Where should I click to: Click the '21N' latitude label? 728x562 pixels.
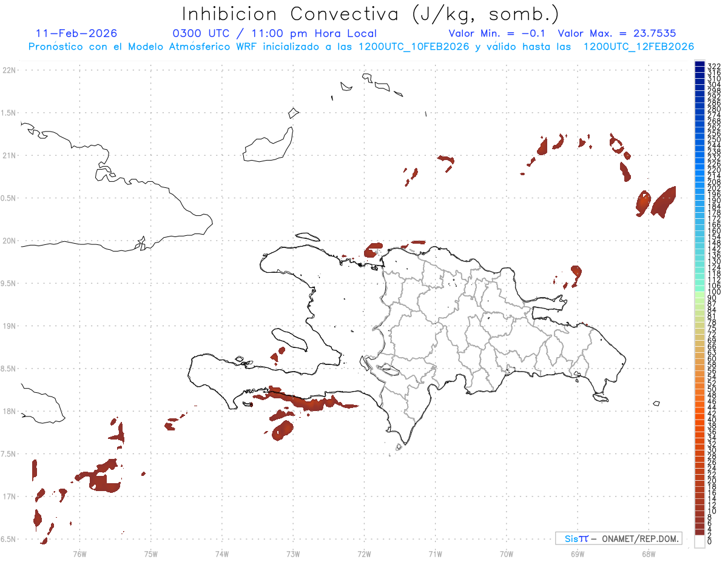coord(9,156)
